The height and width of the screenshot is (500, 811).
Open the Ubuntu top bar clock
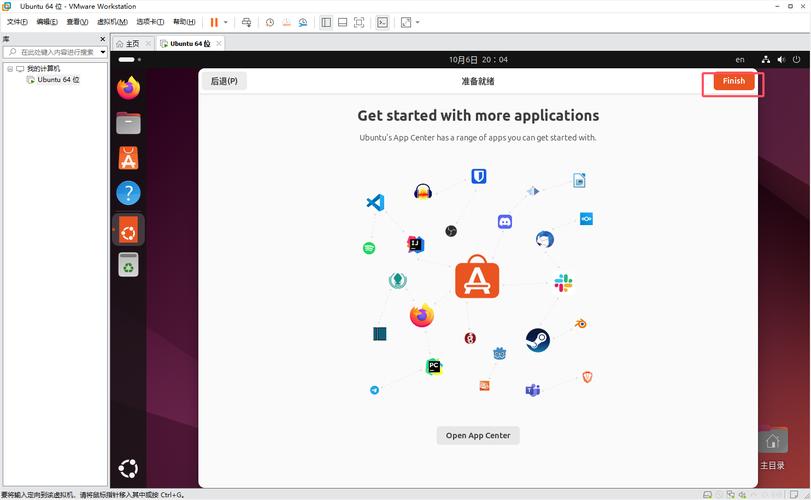(x=478, y=60)
